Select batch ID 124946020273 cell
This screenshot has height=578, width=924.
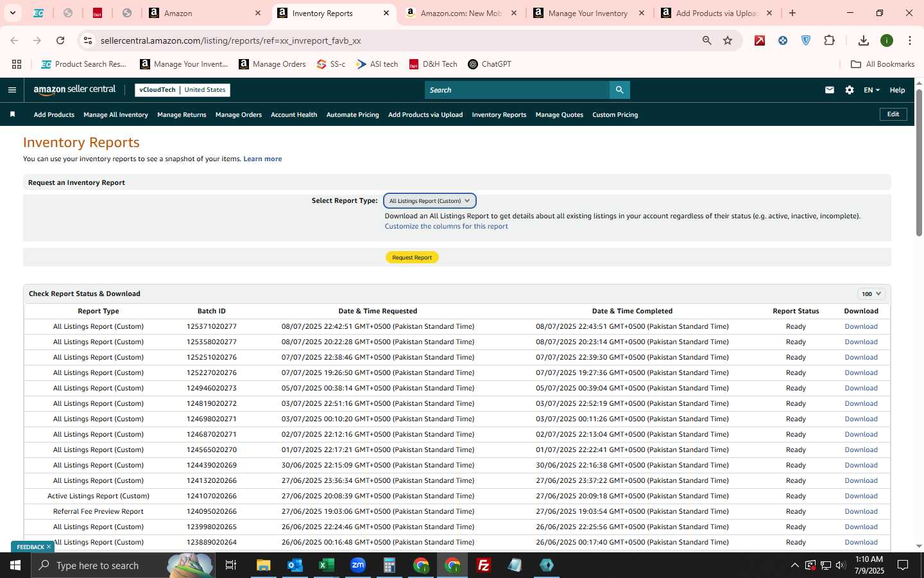pyautogui.click(x=212, y=388)
